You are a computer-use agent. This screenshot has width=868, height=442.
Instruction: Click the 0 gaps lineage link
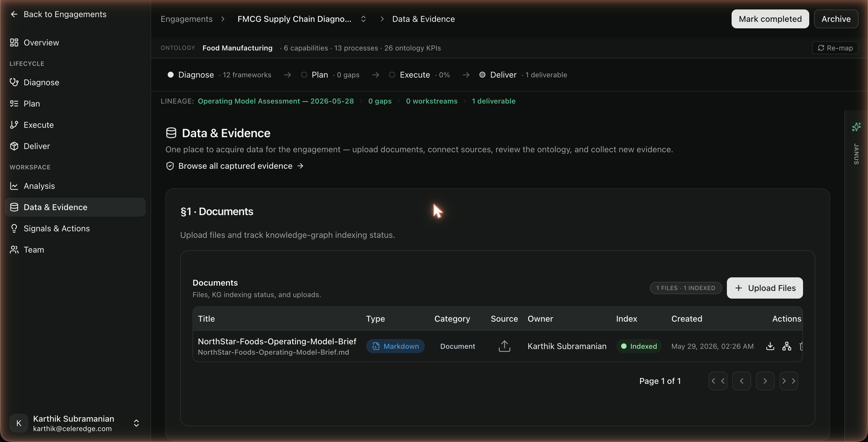point(380,101)
